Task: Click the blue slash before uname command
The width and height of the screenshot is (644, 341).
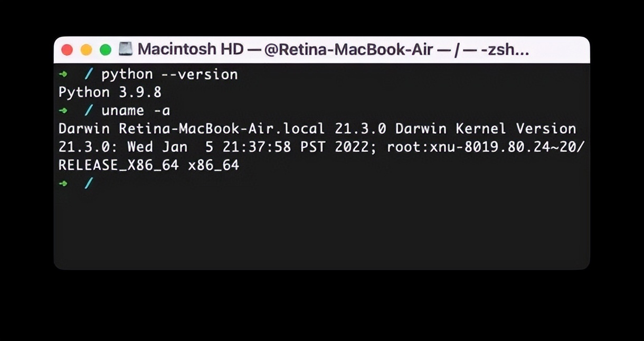Action: pyautogui.click(x=89, y=111)
